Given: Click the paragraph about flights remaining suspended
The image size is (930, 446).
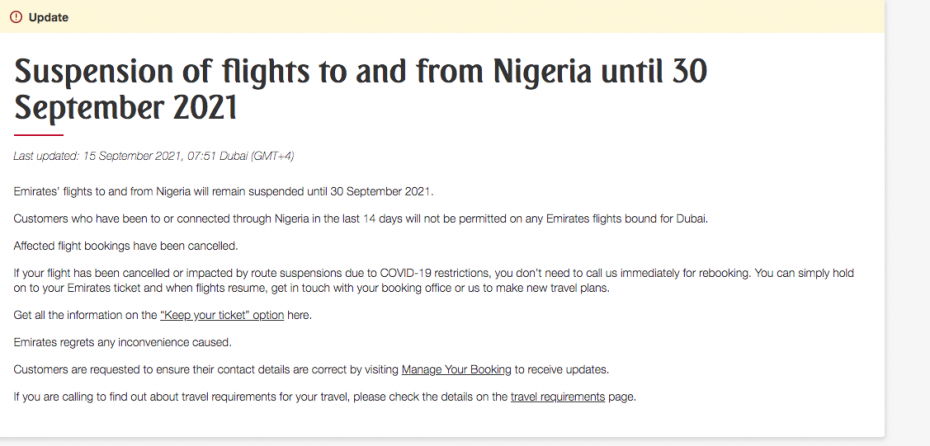Looking at the screenshot, I should point(224,191).
